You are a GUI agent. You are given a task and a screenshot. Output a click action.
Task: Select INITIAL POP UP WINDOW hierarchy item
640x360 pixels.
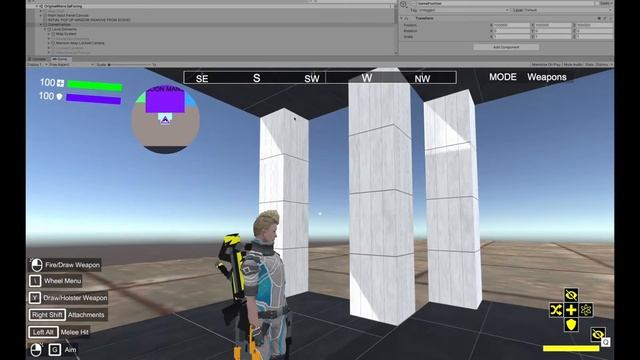[89, 20]
